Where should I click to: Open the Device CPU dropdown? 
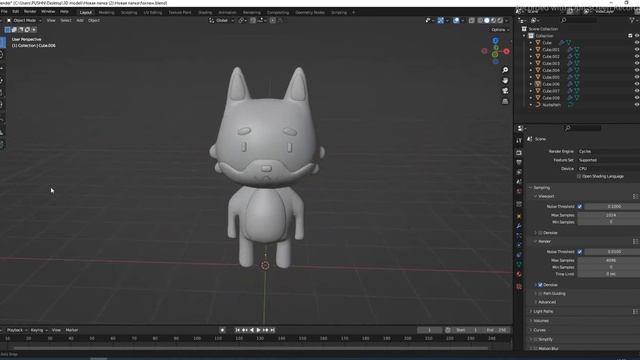coord(608,169)
